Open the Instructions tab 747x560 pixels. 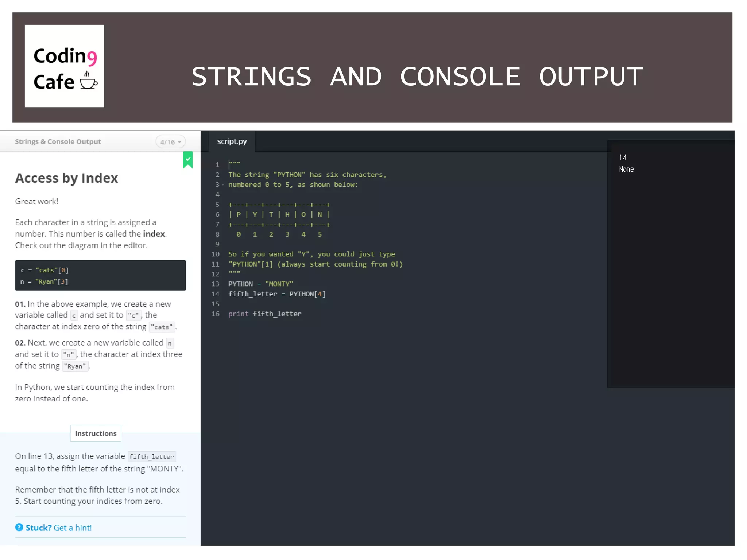pyautogui.click(x=96, y=433)
